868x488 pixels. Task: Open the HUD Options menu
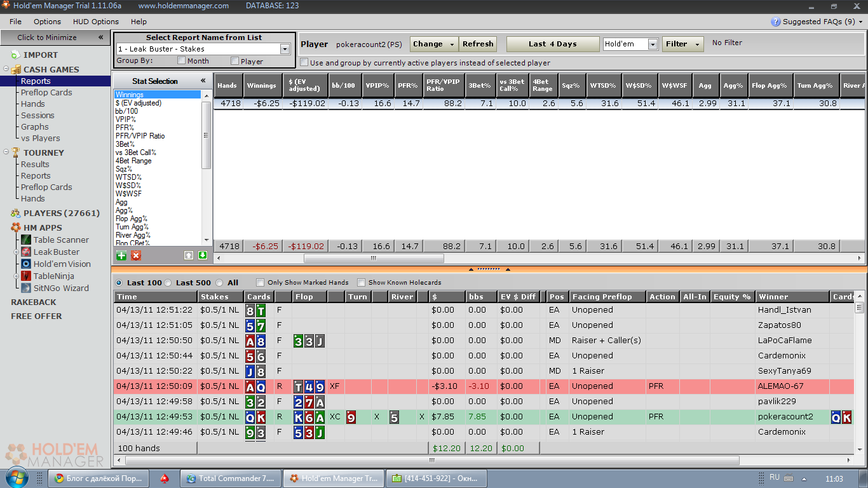coord(96,22)
